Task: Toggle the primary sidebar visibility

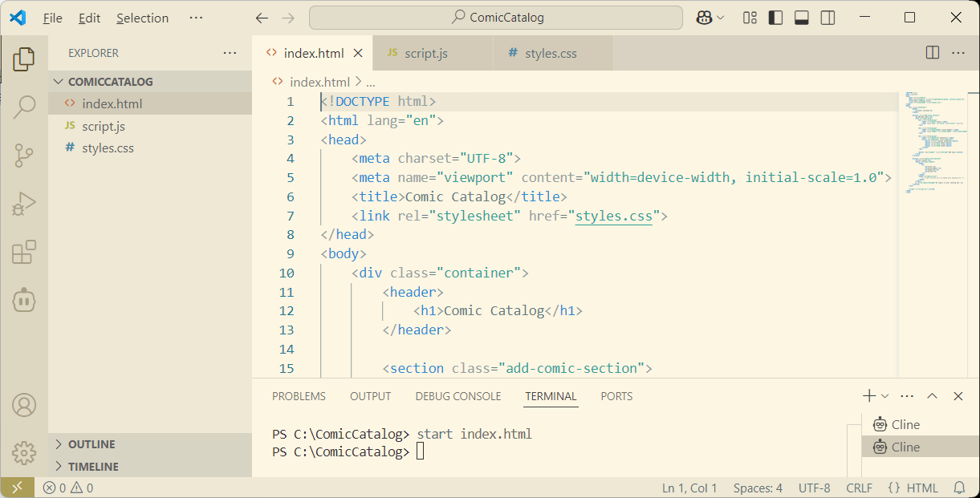Action: pyautogui.click(x=775, y=17)
